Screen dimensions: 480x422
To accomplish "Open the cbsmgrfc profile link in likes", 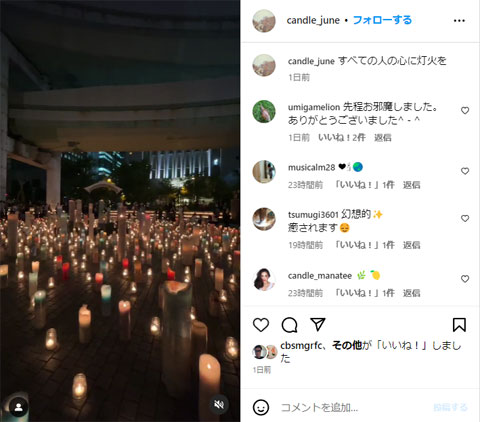I will point(302,346).
